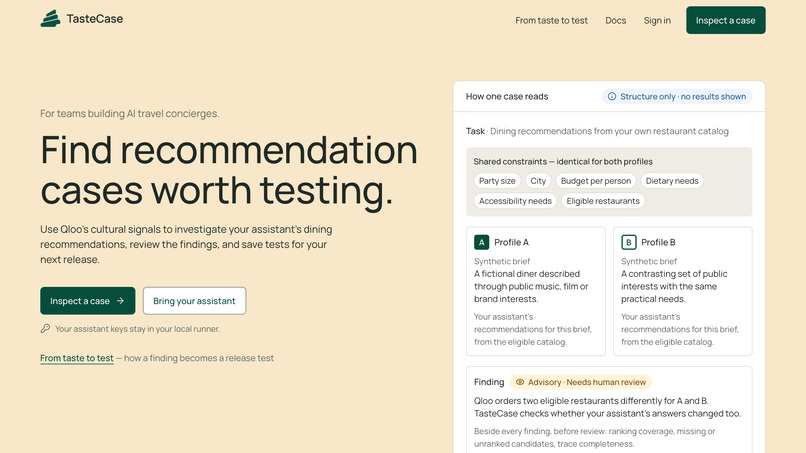This screenshot has width=806, height=453.
Task: Click the TasteCase stacked logo icon
Action: [50, 19]
